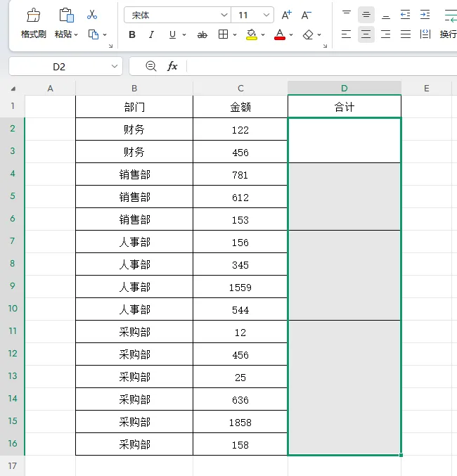Click 采购部 cell in row 16

click(x=134, y=444)
